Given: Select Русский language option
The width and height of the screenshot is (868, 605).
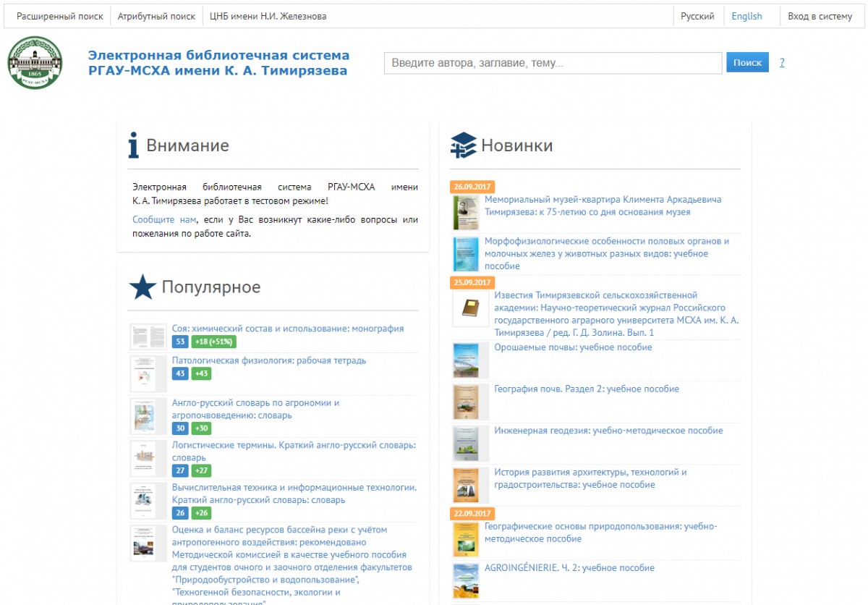Looking at the screenshot, I should (697, 16).
